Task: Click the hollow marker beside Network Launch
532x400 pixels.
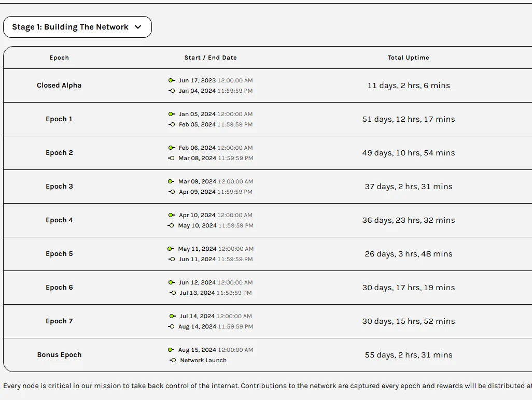Action: (x=173, y=360)
